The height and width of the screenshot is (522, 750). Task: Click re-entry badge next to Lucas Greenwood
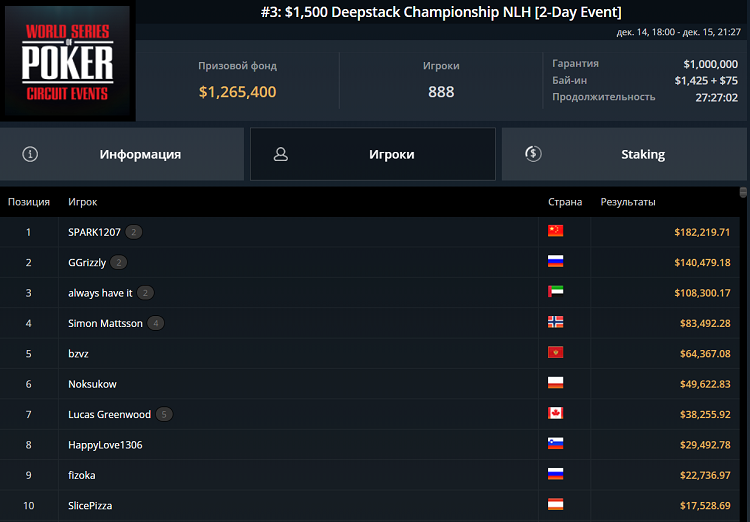[x=164, y=414]
